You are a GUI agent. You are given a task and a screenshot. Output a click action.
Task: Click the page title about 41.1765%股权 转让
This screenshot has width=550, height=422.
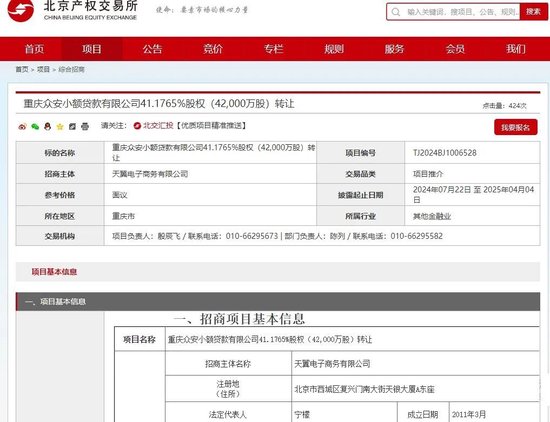[159, 104]
